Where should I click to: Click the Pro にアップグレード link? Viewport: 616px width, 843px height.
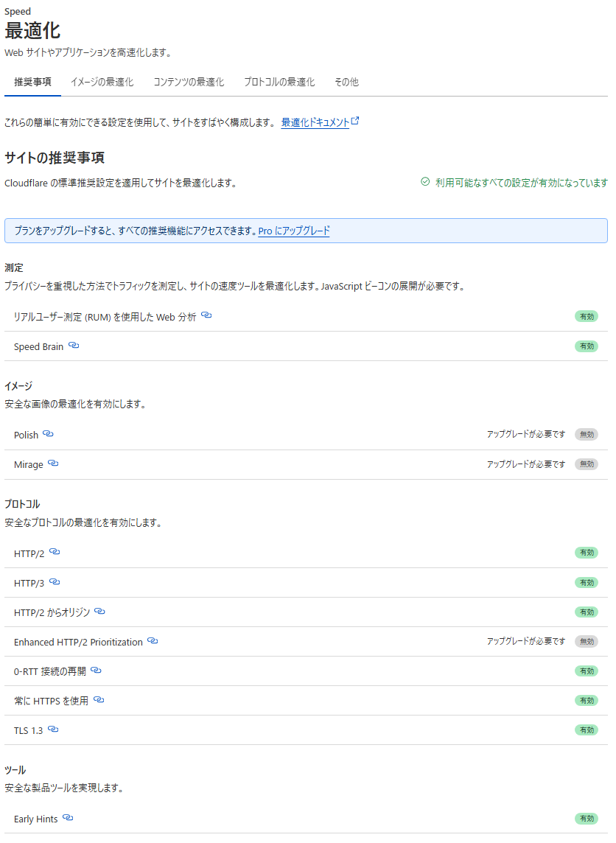point(294,231)
